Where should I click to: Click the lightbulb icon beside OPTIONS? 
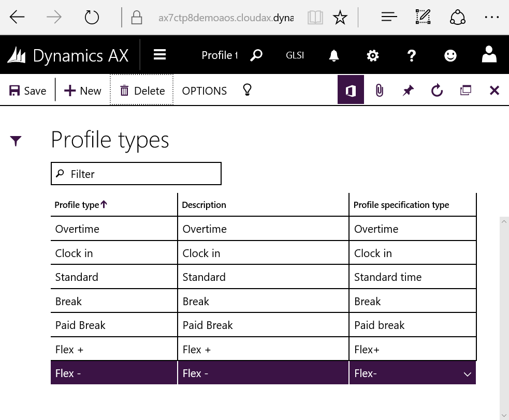248,91
